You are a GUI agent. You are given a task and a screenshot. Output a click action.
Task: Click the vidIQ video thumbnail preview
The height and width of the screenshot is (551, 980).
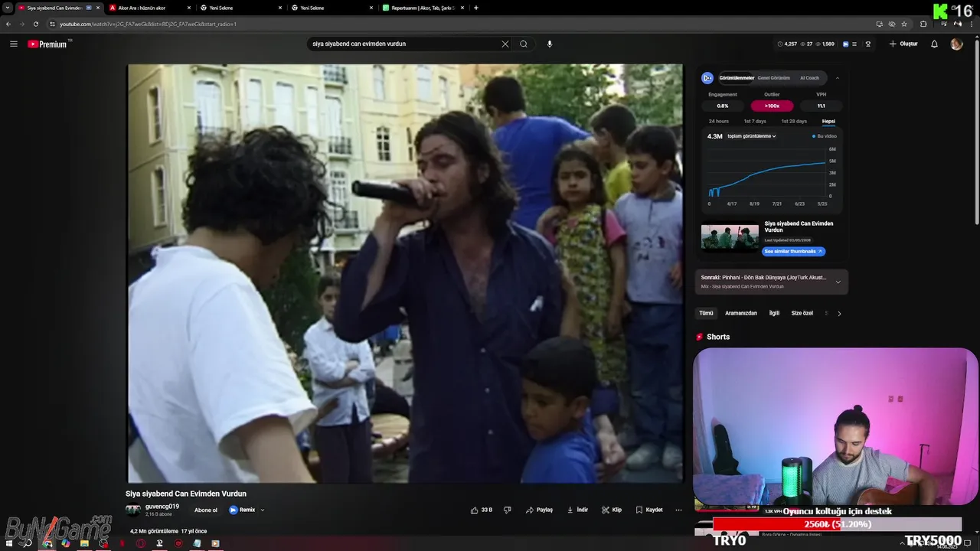[730, 238]
